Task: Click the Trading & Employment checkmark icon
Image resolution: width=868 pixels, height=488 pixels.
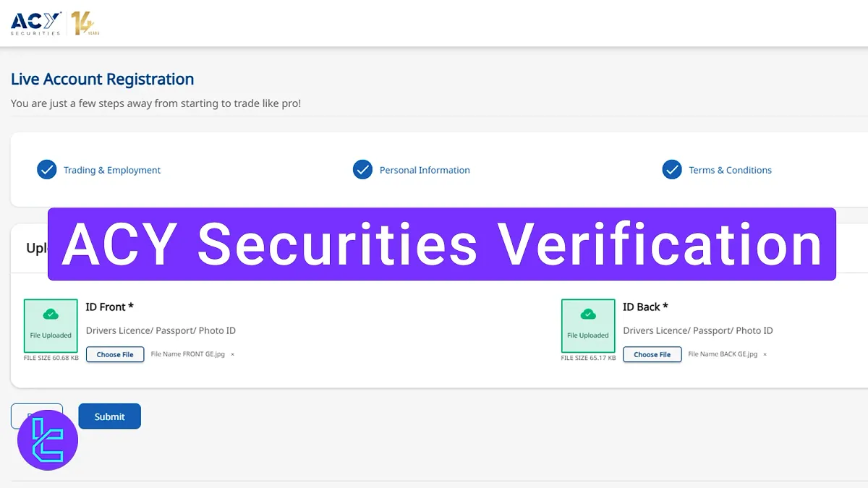Action: coord(46,169)
